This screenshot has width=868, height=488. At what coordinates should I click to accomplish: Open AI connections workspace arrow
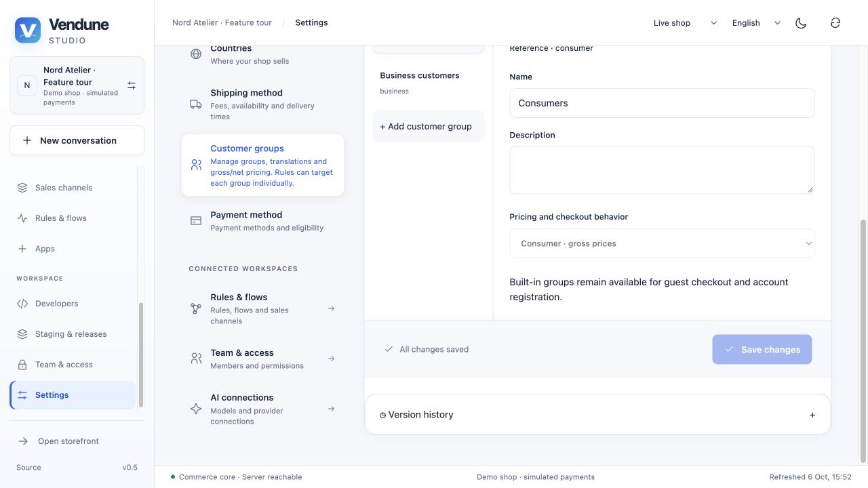(331, 409)
